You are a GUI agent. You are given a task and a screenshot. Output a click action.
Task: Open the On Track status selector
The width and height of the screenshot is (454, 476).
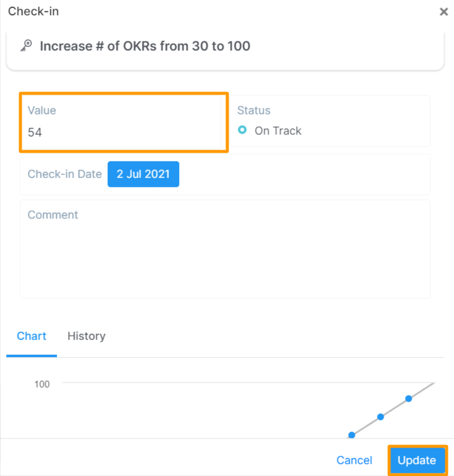coord(278,130)
